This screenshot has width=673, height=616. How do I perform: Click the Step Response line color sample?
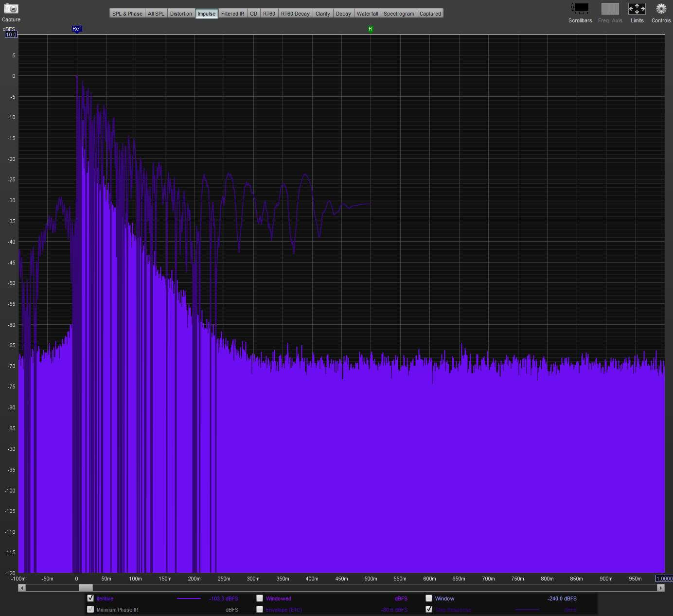pyautogui.click(x=527, y=610)
